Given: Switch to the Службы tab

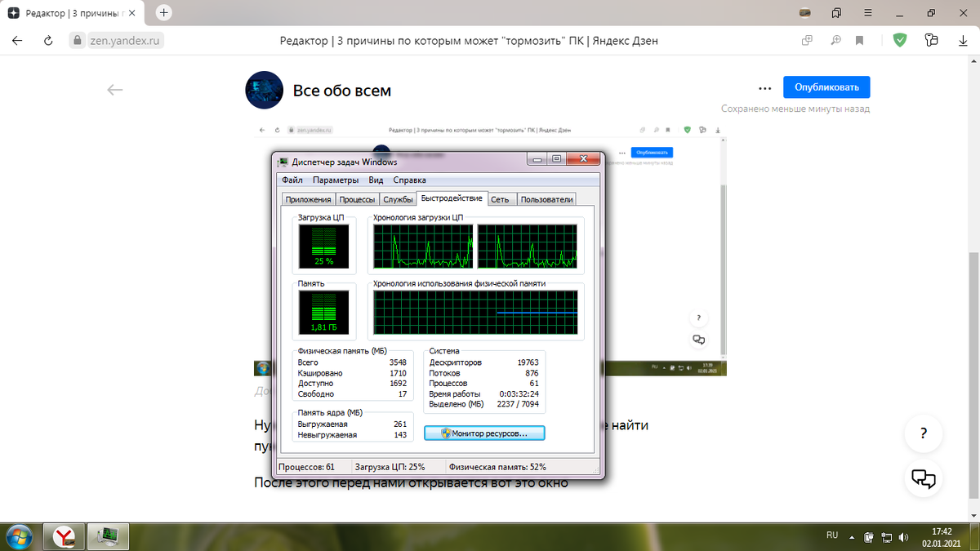Looking at the screenshot, I should (x=398, y=199).
